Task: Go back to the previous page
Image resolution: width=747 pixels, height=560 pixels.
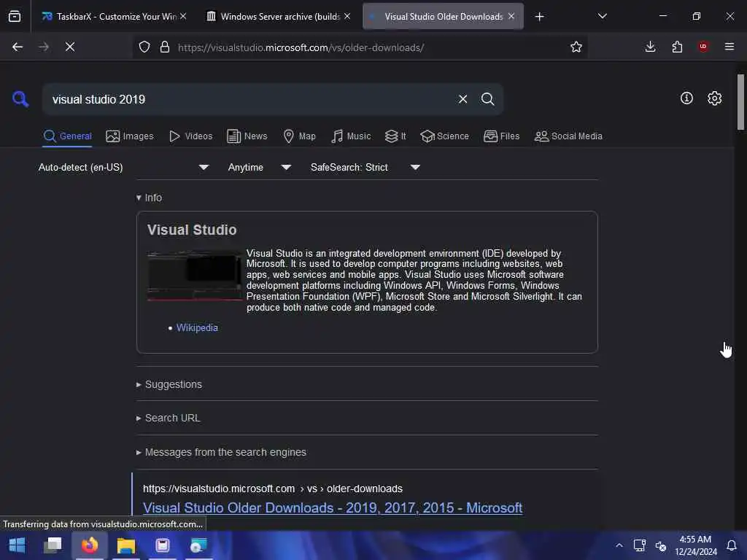Action: pyautogui.click(x=18, y=47)
